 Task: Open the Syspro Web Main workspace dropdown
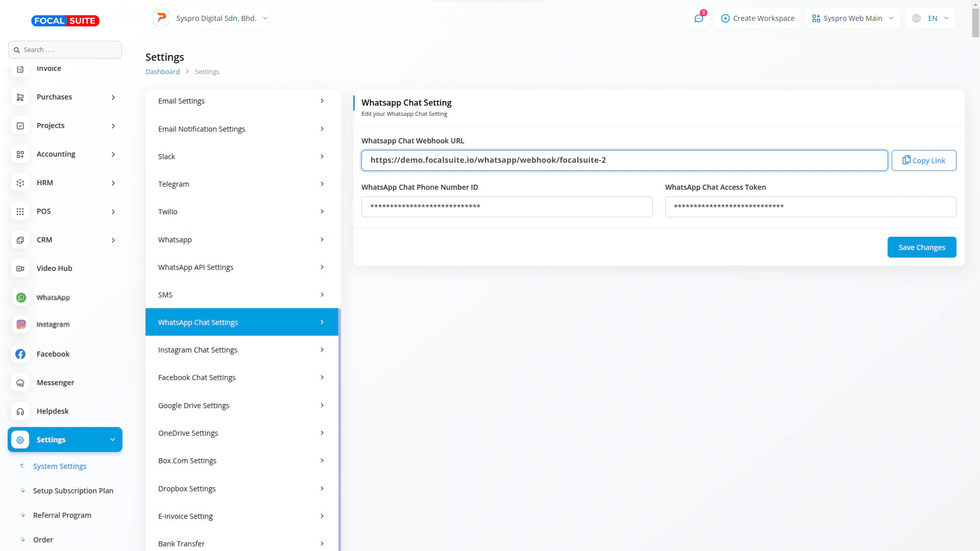(852, 18)
